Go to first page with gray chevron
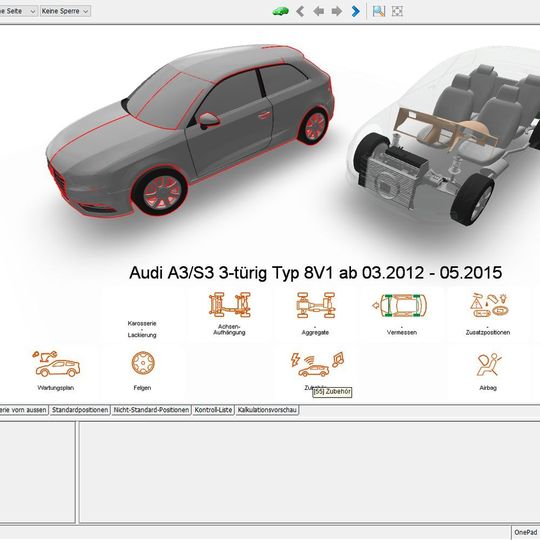Screen dimensions: 540x540 click(x=300, y=11)
